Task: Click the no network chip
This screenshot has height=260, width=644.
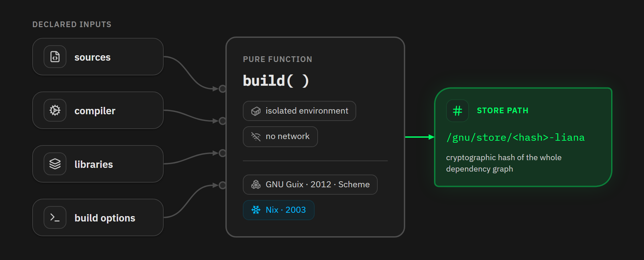Action: 280,137
